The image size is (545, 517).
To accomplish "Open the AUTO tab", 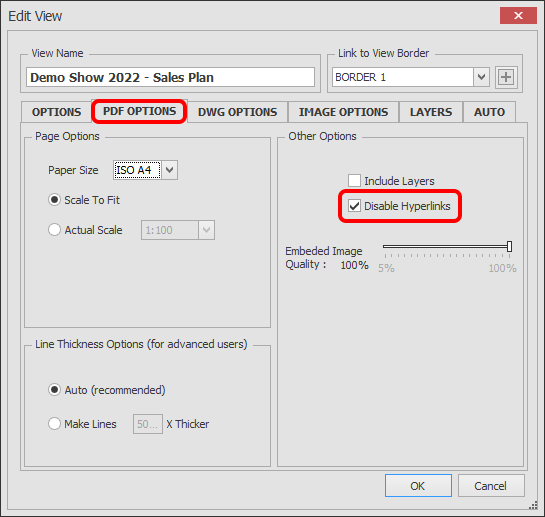I will point(489,112).
